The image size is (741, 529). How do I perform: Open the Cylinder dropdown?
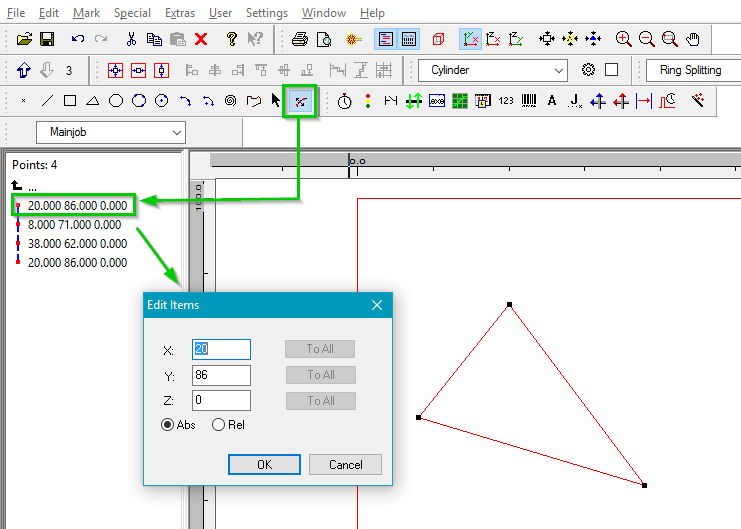[493, 70]
